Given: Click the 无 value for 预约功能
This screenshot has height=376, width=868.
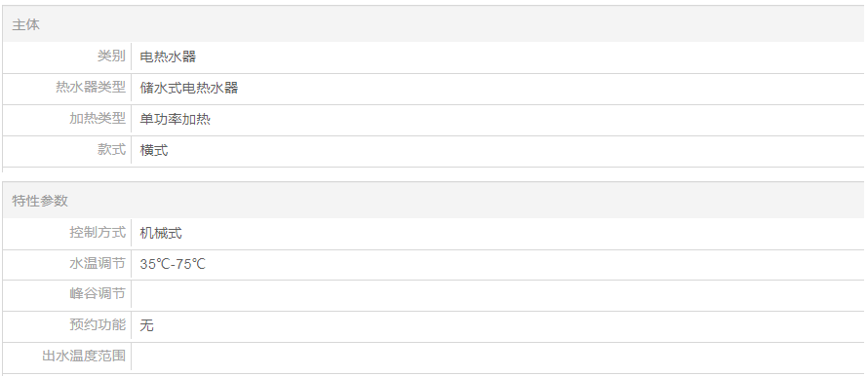Looking at the screenshot, I should [146, 325].
